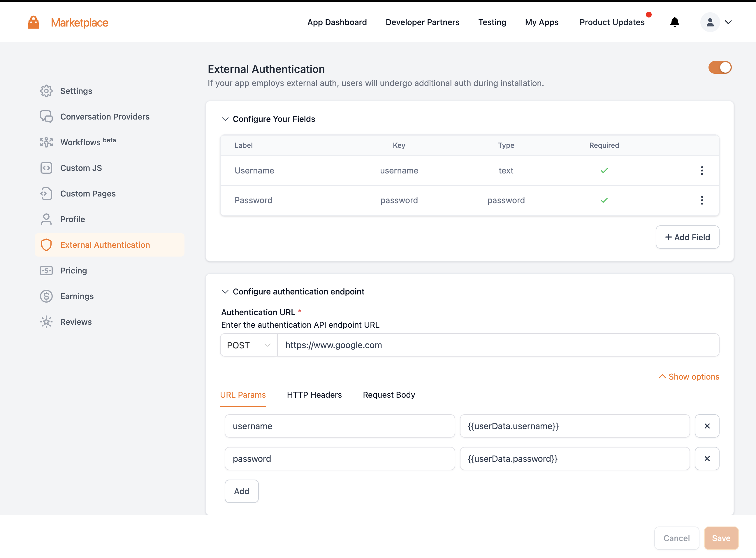
Task: Open App Dashboard in top navigation
Action: click(337, 22)
